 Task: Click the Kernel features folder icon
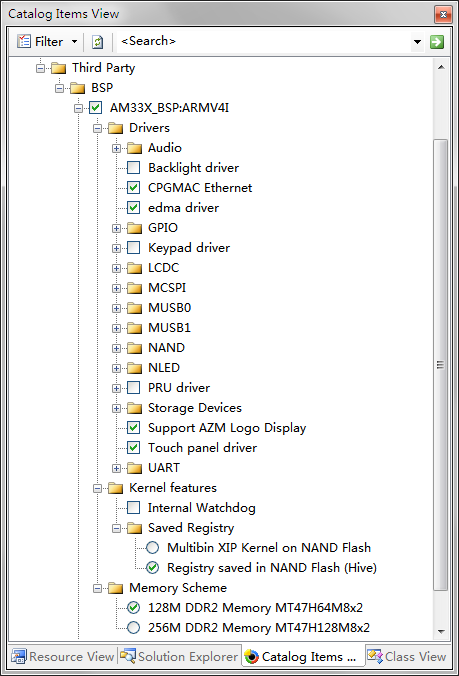point(116,488)
